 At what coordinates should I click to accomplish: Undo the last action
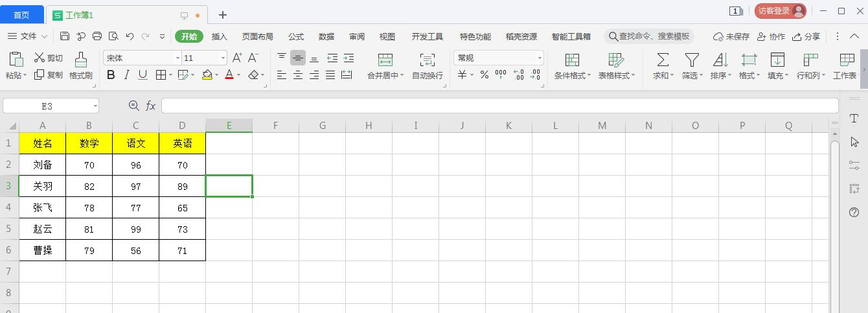pyautogui.click(x=130, y=36)
